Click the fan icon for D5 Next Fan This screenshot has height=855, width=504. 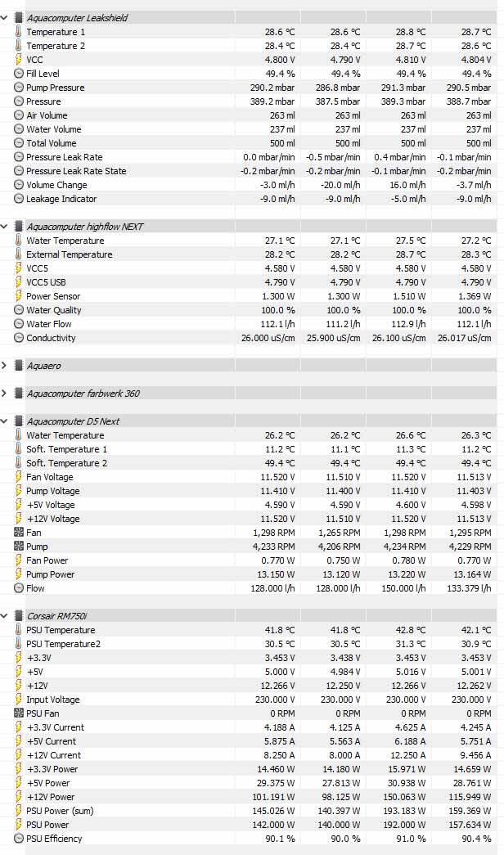pos(19,532)
